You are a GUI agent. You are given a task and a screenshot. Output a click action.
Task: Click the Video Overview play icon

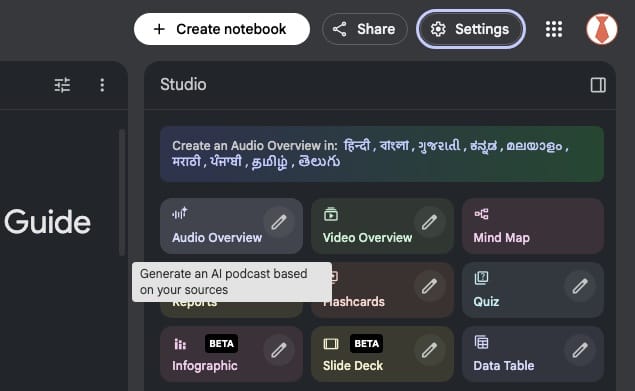coord(330,214)
